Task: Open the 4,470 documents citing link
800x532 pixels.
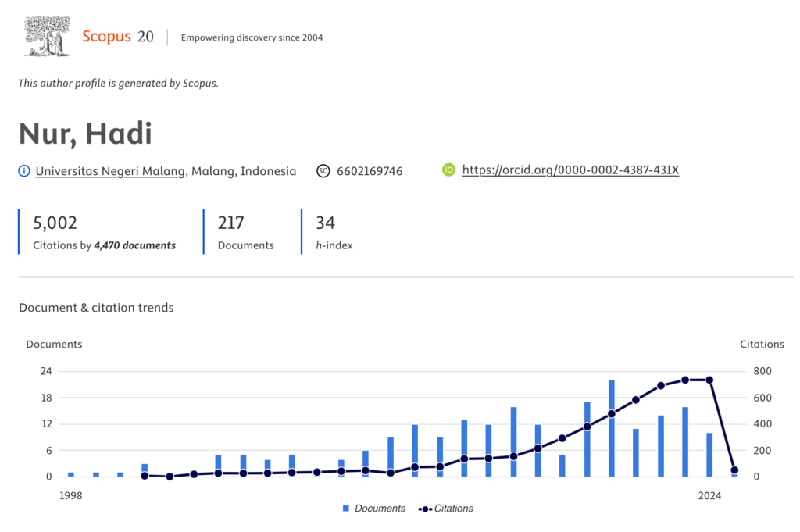Action: (x=134, y=245)
